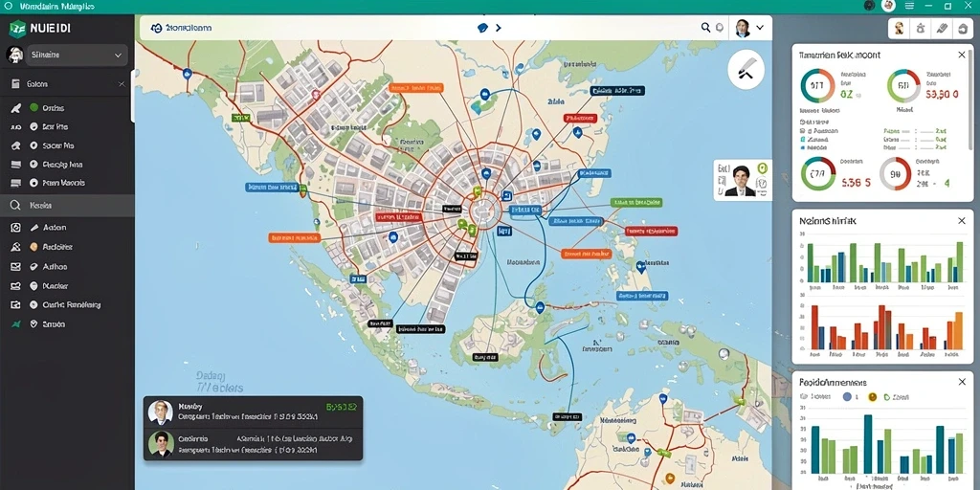Click the blue tag icon in top bar
The image size is (980, 490).
pyautogui.click(x=482, y=28)
